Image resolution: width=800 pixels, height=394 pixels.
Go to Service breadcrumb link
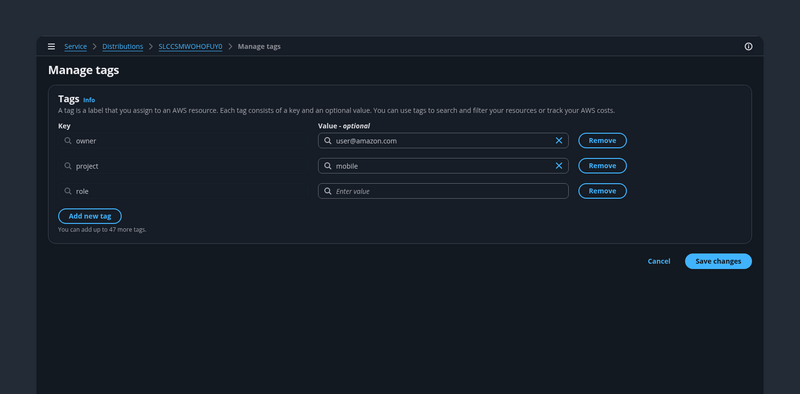point(76,46)
